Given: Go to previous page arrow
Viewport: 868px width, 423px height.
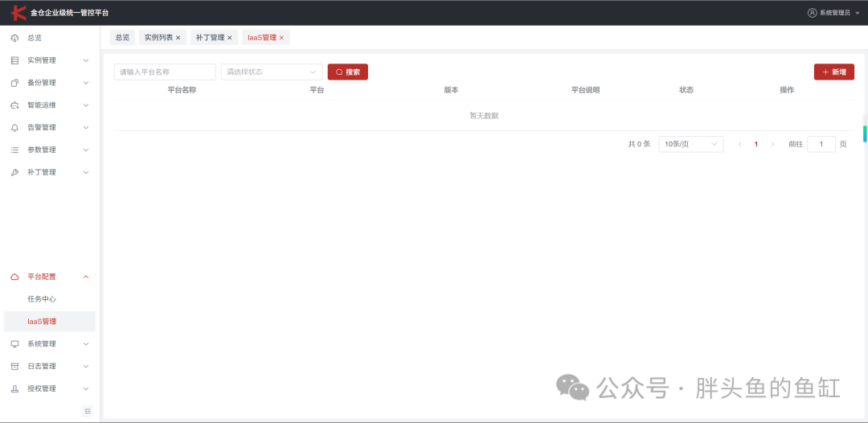Looking at the screenshot, I should (x=739, y=144).
